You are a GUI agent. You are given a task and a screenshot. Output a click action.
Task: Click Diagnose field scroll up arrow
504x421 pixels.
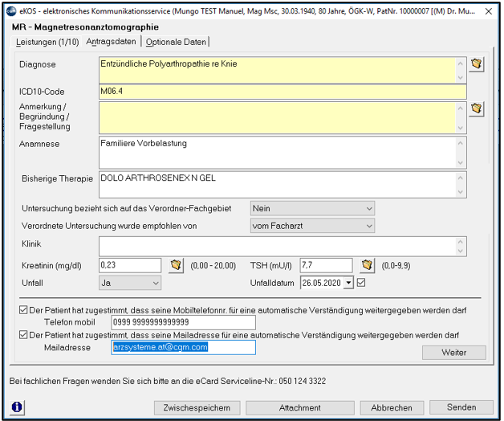[x=461, y=63]
